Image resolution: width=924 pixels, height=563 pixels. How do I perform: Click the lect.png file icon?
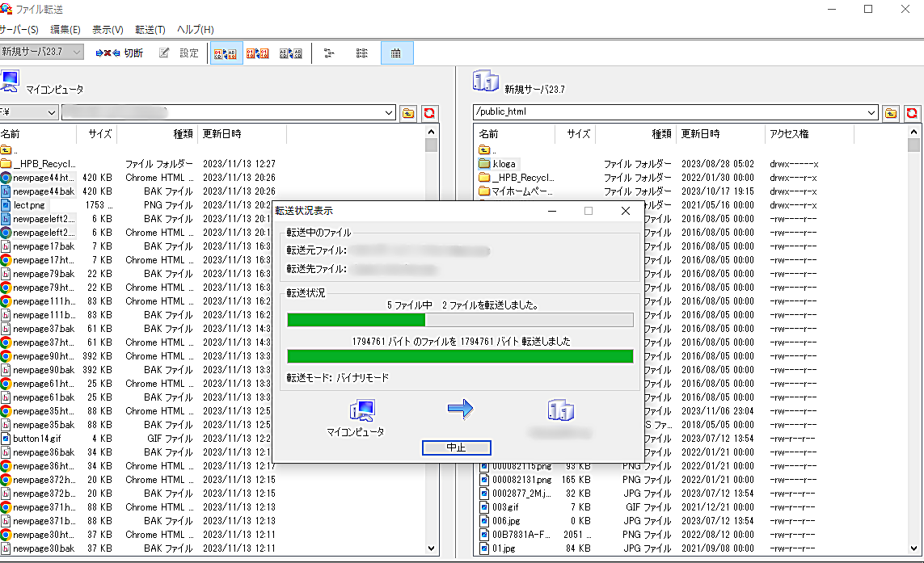pos(6,205)
